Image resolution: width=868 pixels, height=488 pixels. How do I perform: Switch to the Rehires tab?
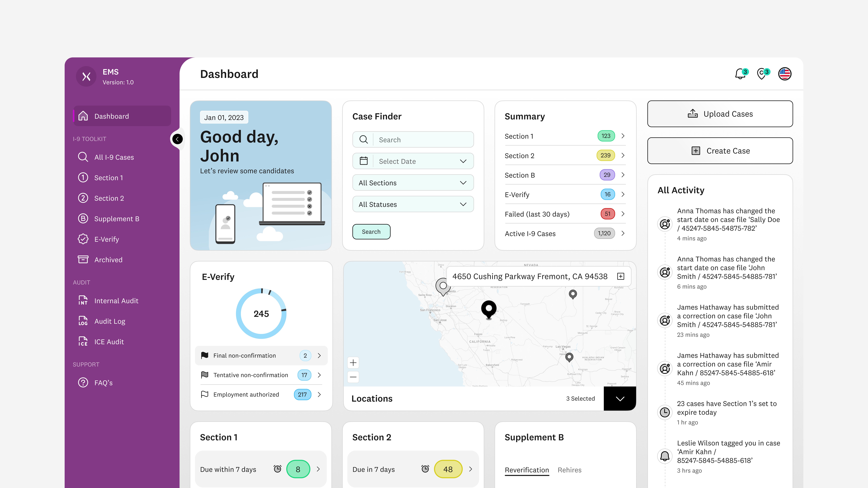point(569,470)
